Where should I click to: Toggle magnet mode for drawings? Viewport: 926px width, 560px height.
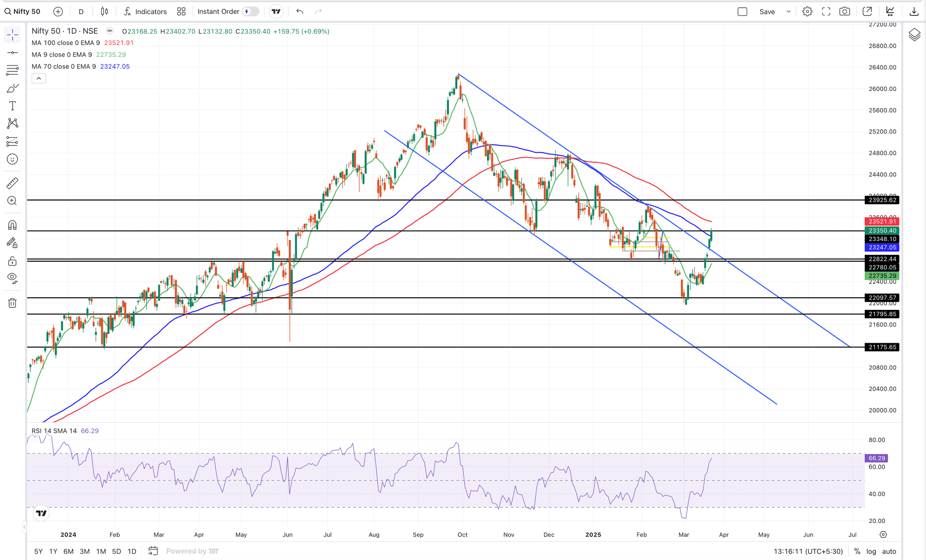coord(13,225)
